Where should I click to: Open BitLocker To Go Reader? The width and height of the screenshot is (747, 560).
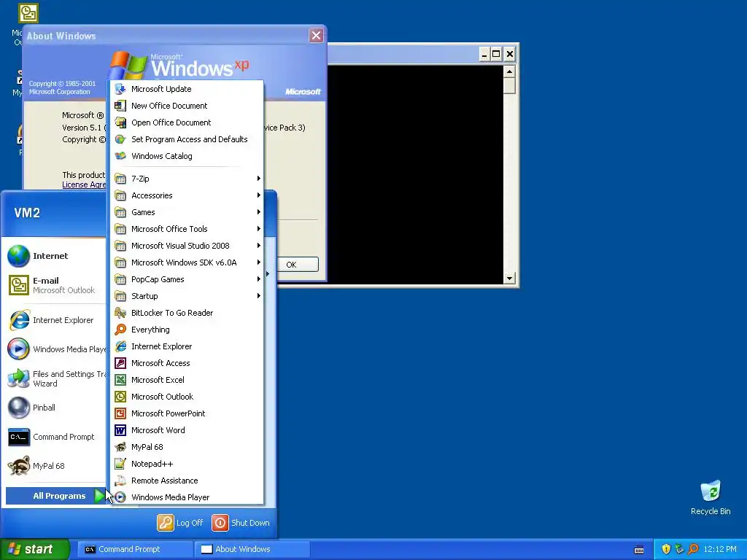(x=187, y=313)
